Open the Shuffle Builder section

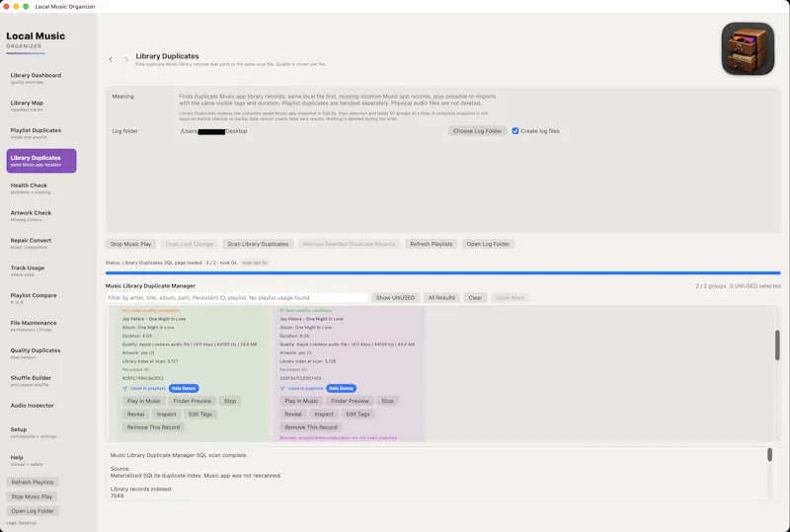[x=41, y=381]
